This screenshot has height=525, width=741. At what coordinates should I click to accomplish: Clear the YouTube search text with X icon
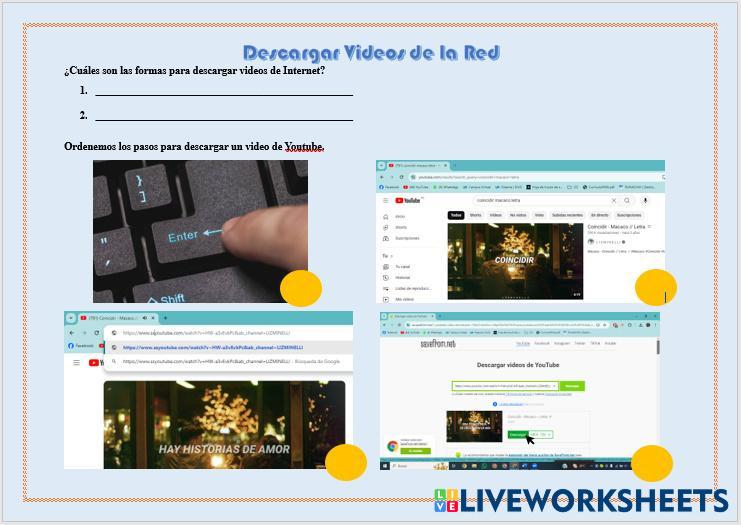tap(613, 201)
